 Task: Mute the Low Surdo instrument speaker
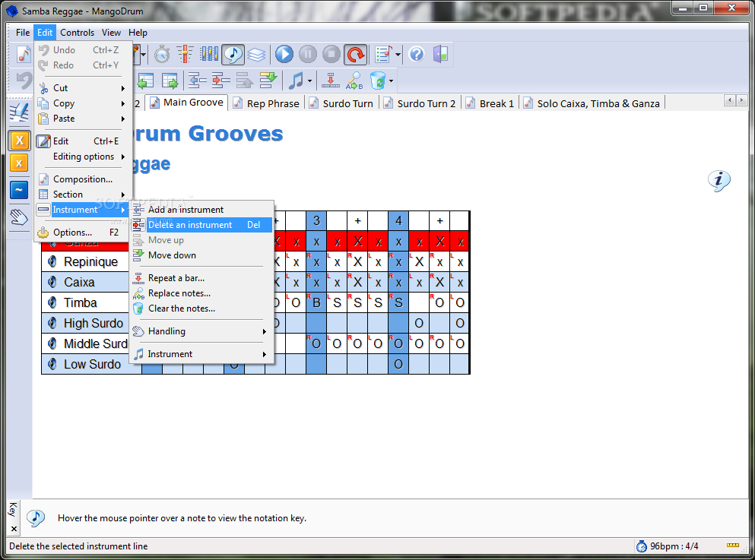pyautogui.click(x=52, y=364)
